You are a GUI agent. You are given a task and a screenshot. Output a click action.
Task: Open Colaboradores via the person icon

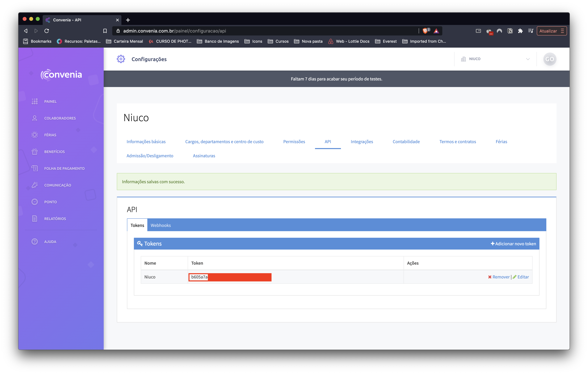click(x=34, y=118)
